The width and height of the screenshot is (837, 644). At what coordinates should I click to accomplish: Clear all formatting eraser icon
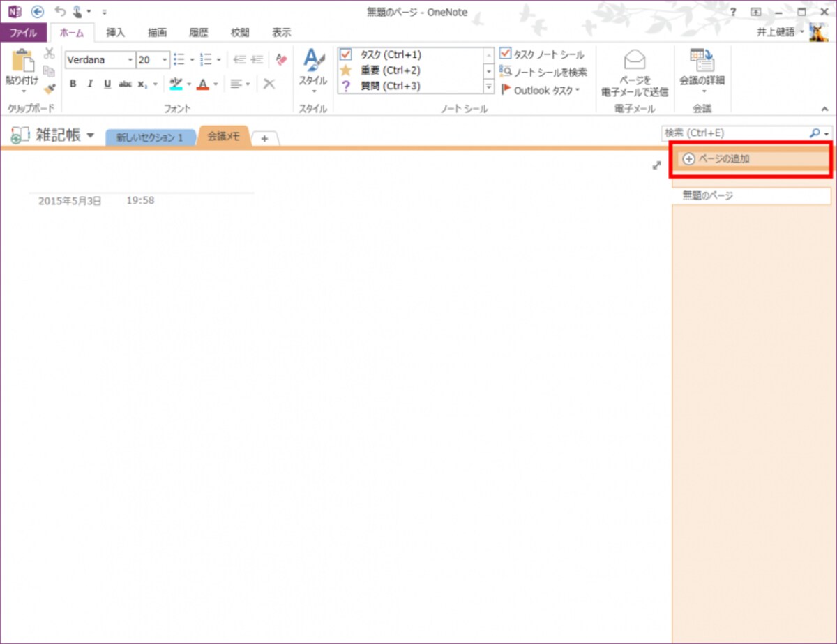click(281, 60)
